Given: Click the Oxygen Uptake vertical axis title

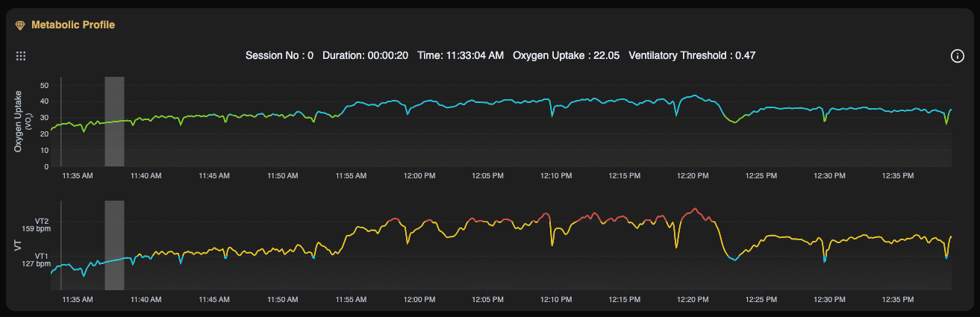Looking at the screenshot, I should 22,122.
